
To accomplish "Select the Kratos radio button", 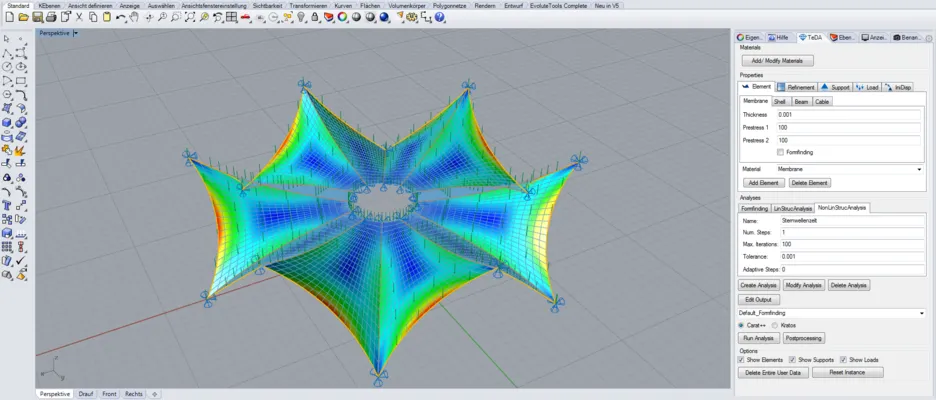I will pyautogui.click(x=775, y=325).
